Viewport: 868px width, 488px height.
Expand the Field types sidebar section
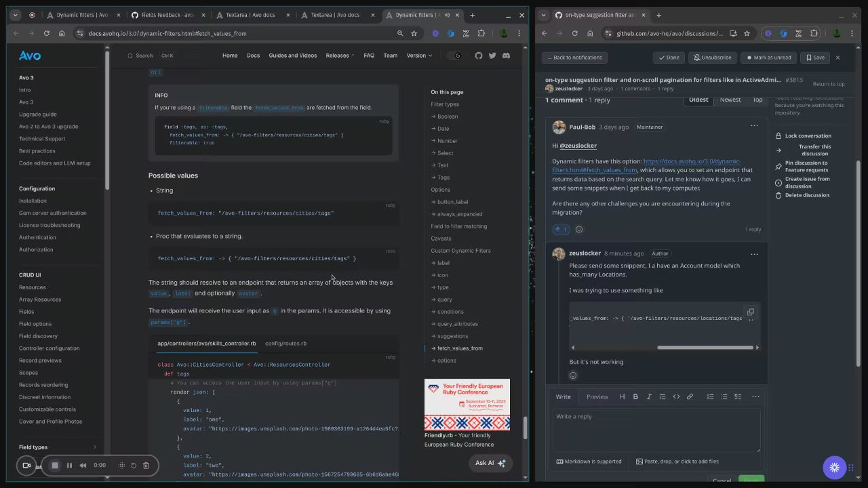57,447
